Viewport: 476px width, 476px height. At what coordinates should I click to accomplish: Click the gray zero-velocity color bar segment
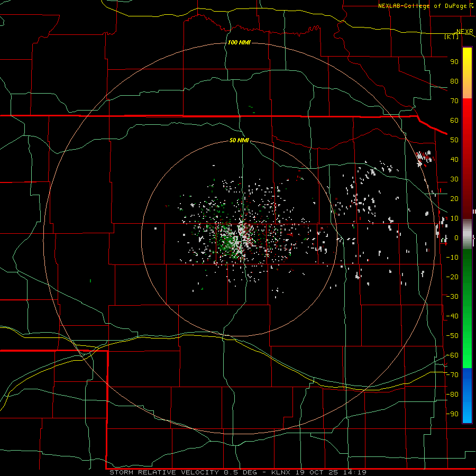pyautogui.click(x=467, y=234)
